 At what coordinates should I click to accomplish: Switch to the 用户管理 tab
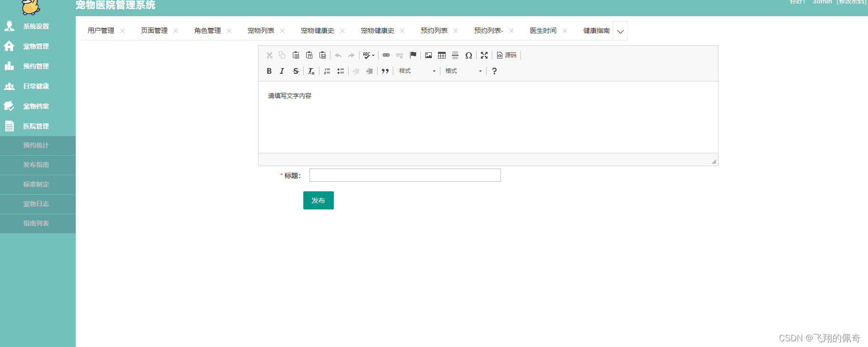(101, 30)
